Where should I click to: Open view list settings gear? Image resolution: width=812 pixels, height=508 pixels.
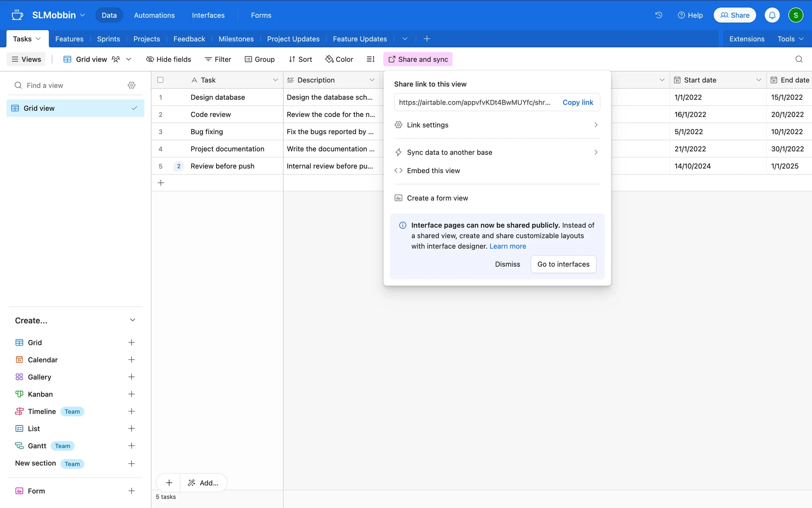(x=132, y=86)
